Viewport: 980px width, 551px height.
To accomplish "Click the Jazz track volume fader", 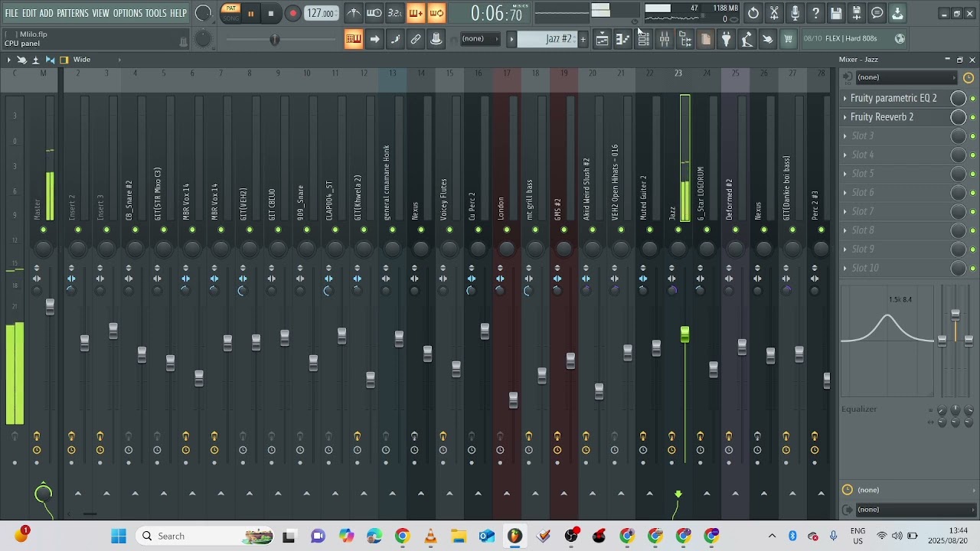I will click(x=684, y=334).
